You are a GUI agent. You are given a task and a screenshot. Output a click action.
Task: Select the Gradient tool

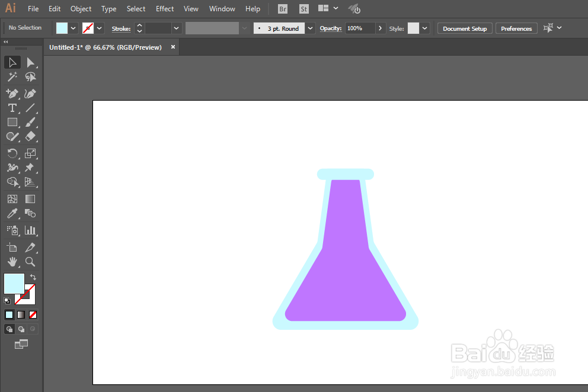(x=30, y=199)
